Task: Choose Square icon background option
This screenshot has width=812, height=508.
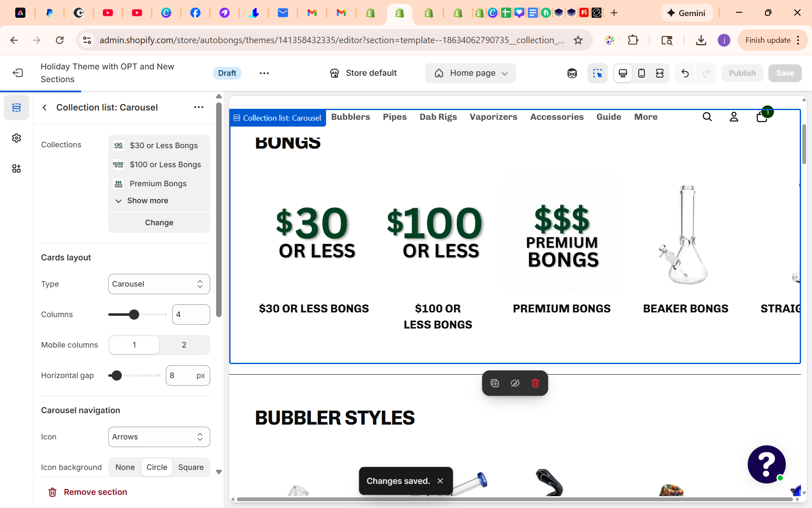Action: pos(191,467)
